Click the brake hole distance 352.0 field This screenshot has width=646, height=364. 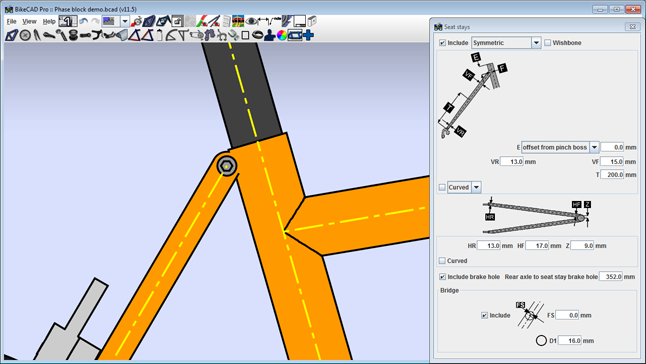[611, 277]
